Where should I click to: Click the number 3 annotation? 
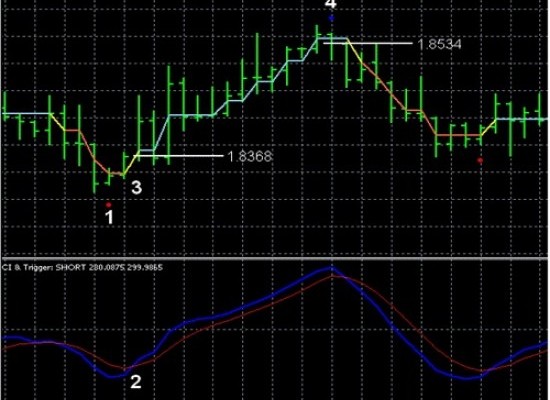(x=136, y=187)
